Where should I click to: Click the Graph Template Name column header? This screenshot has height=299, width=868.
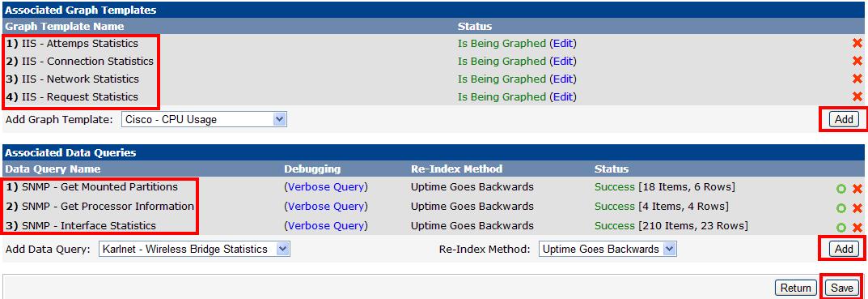pyautogui.click(x=65, y=26)
